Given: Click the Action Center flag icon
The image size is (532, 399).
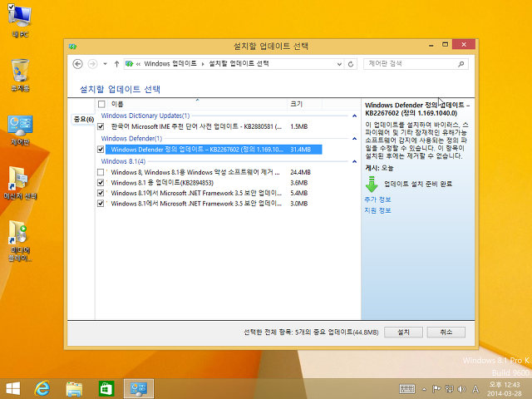Looking at the screenshot, I should pos(436,389).
